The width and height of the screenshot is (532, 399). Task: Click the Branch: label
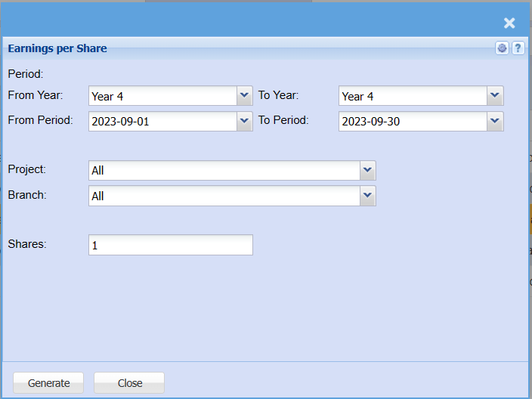27,195
